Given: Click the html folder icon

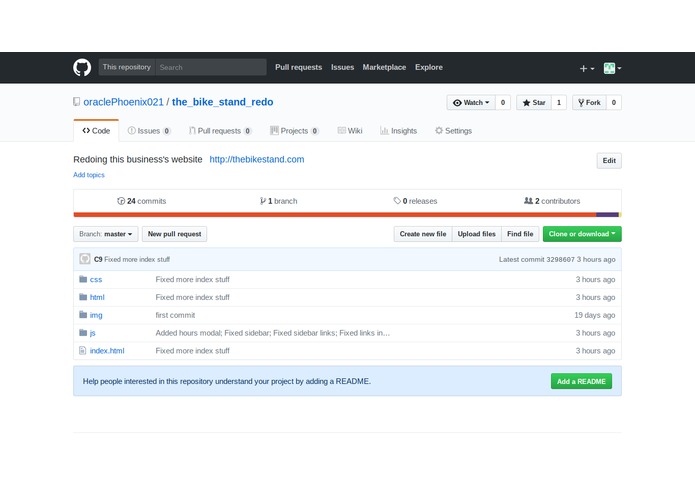Looking at the screenshot, I should (83, 297).
